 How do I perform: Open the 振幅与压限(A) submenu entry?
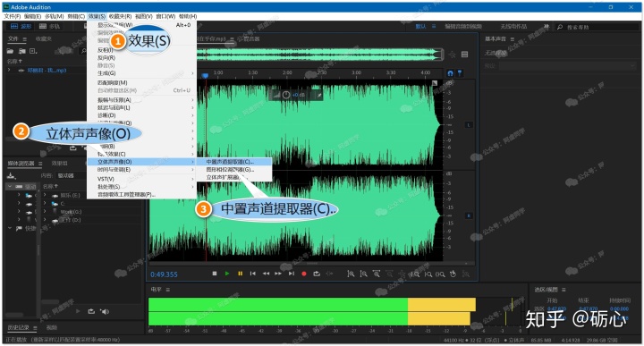coord(141,100)
